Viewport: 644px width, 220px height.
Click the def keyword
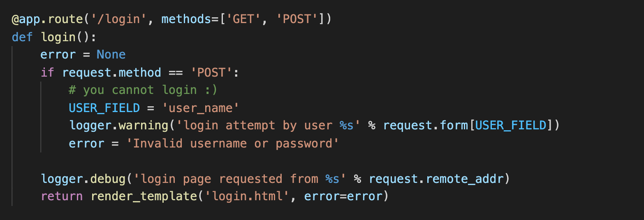tap(23, 37)
